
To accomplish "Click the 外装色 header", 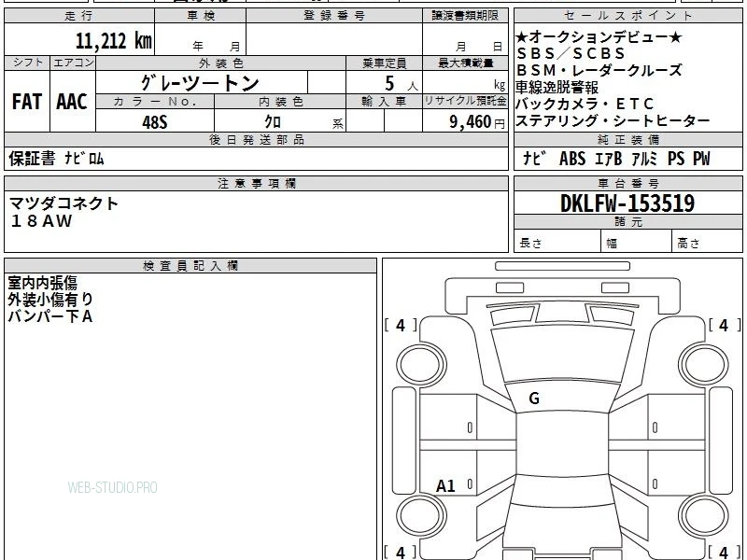I will coord(221,63).
